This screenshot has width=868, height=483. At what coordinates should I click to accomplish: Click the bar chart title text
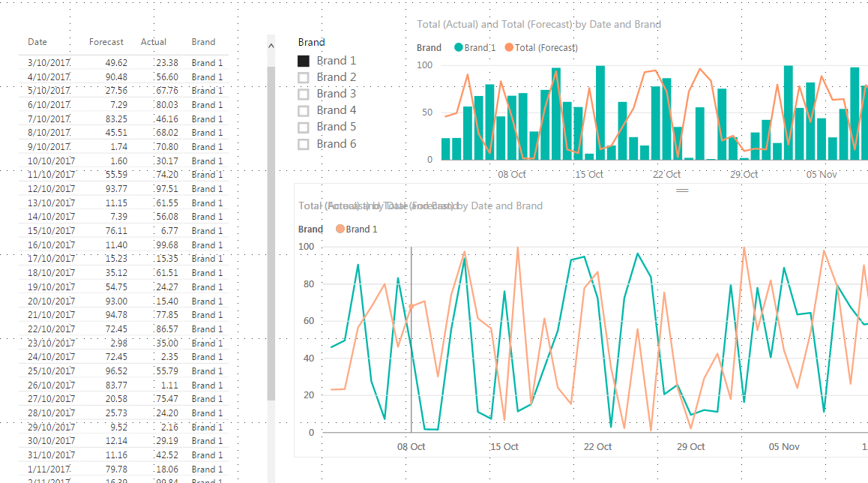point(539,24)
